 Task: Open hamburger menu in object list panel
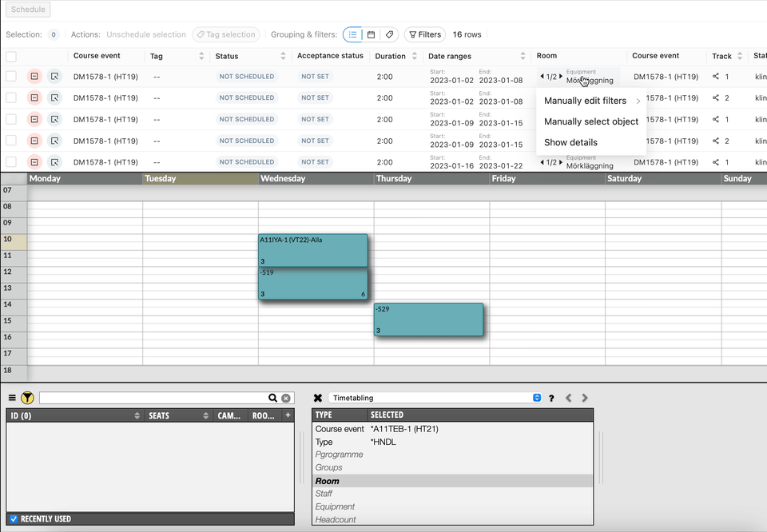pyautogui.click(x=12, y=398)
